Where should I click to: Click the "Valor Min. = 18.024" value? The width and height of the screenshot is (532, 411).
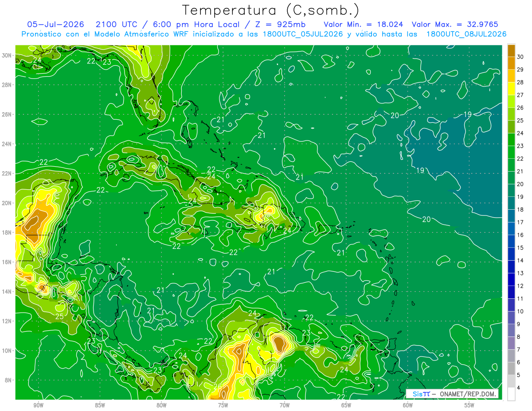(x=364, y=24)
